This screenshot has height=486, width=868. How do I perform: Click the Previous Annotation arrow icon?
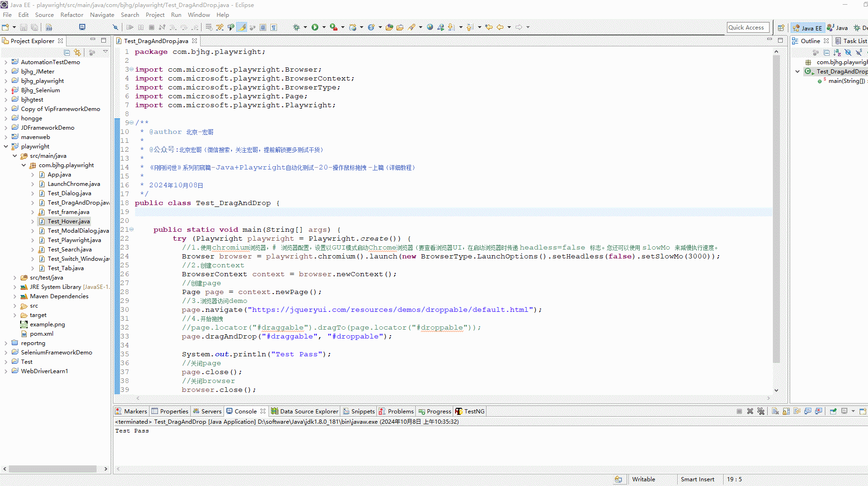[470, 27]
